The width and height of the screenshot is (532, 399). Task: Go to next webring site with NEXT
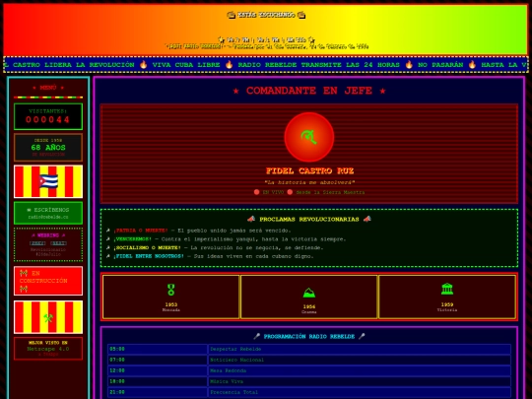(x=59, y=243)
